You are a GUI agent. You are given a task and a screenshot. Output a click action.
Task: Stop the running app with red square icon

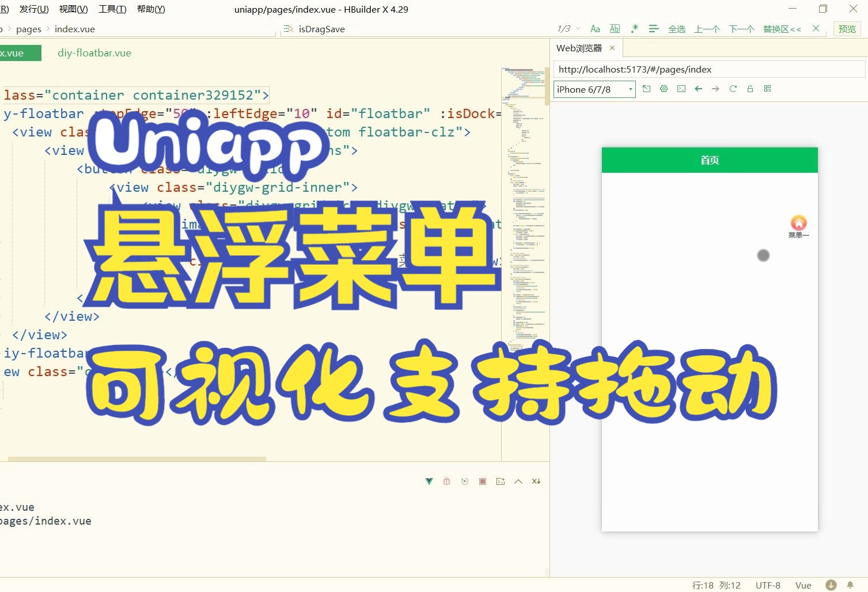483,481
